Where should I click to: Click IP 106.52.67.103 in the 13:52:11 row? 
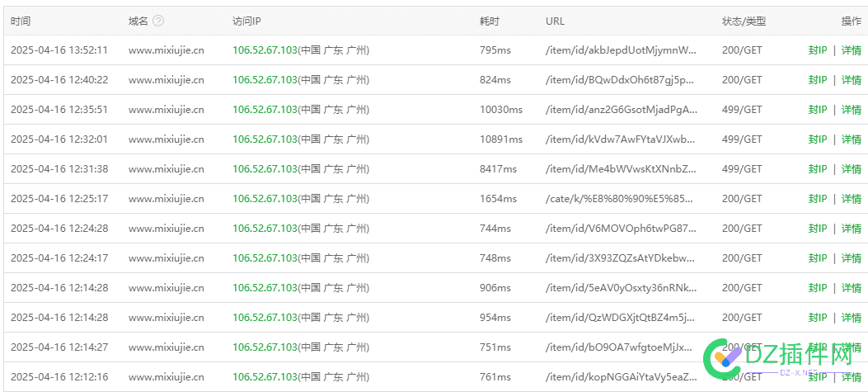(x=265, y=50)
